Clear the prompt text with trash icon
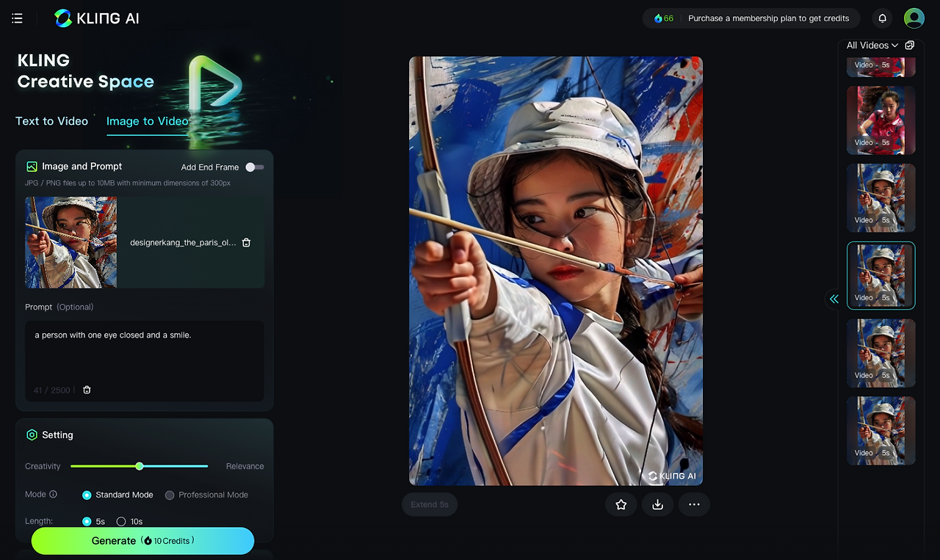Screen dimensions: 940x560 click(87, 390)
